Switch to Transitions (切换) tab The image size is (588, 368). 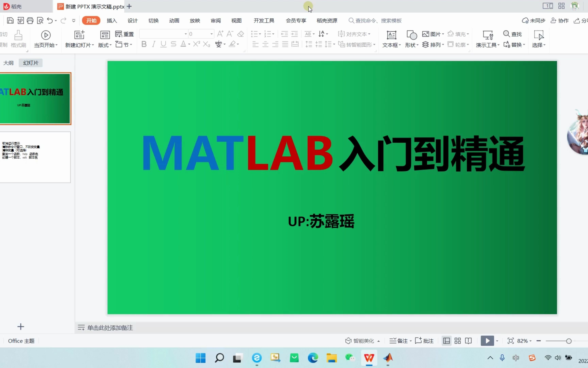point(153,20)
